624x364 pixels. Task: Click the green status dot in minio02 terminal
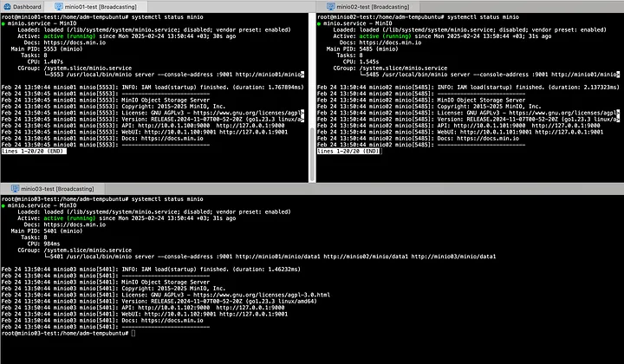coord(319,23)
